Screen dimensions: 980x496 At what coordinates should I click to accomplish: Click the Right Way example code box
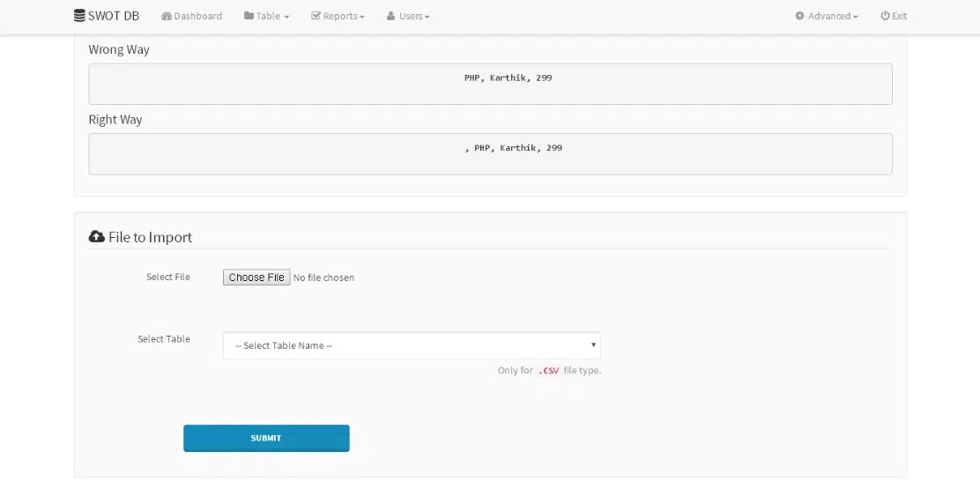tap(490, 154)
